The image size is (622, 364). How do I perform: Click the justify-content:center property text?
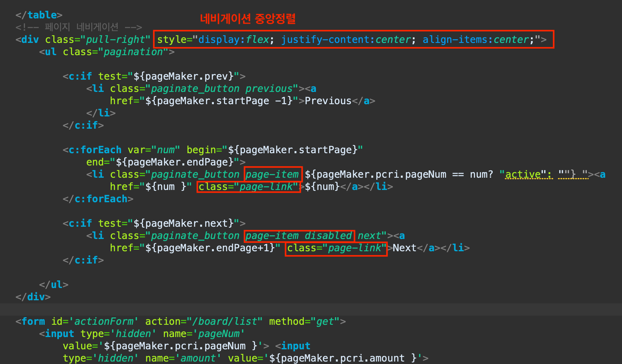click(346, 40)
